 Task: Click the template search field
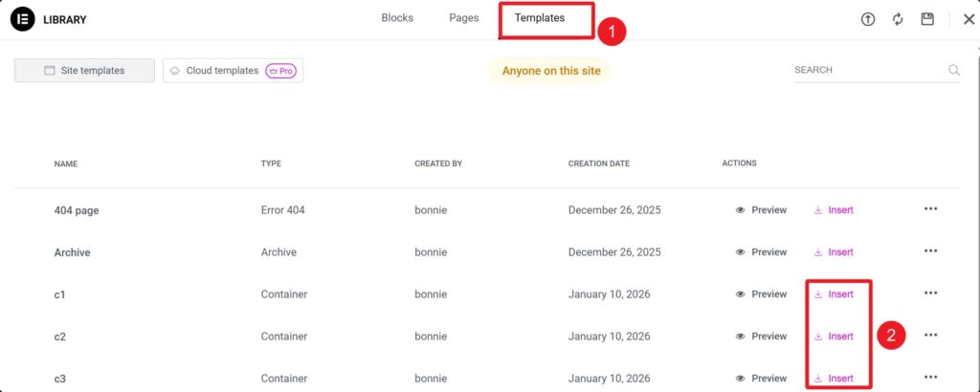(866, 70)
